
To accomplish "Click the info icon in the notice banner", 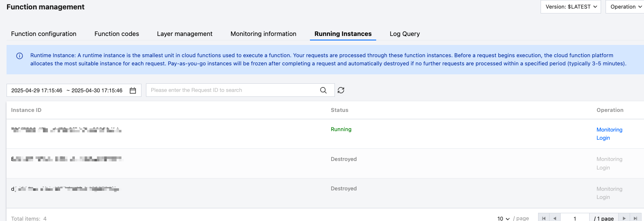I will tap(19, 56).
